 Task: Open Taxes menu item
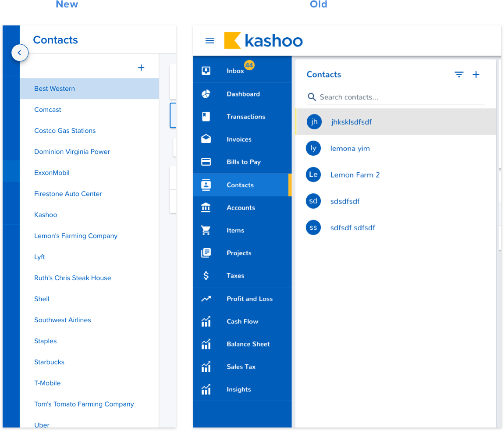242,276
